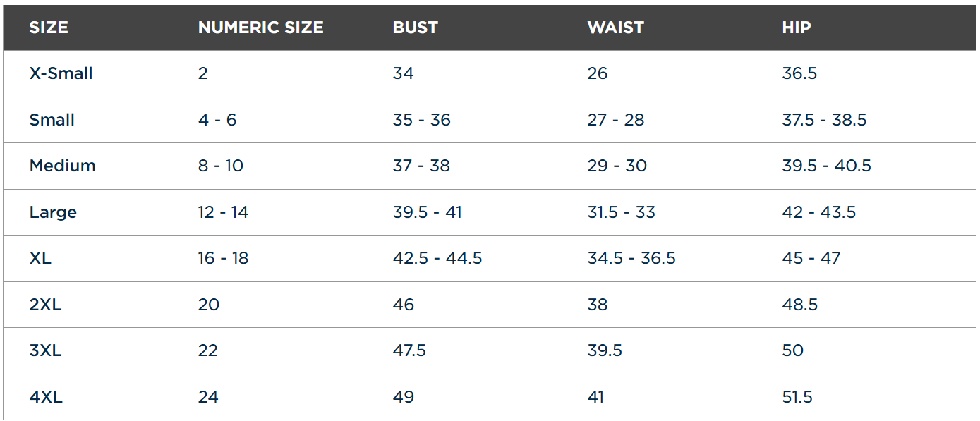The width and height of the screenshot is (980, 421).
Task: Select the 3XL size row label
Action: coord(45,350)
